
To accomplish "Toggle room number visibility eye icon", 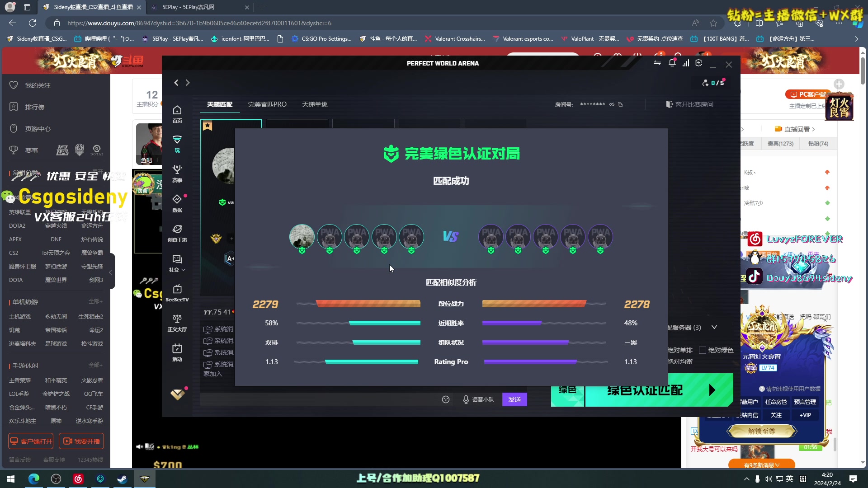I will coord(612,104).
